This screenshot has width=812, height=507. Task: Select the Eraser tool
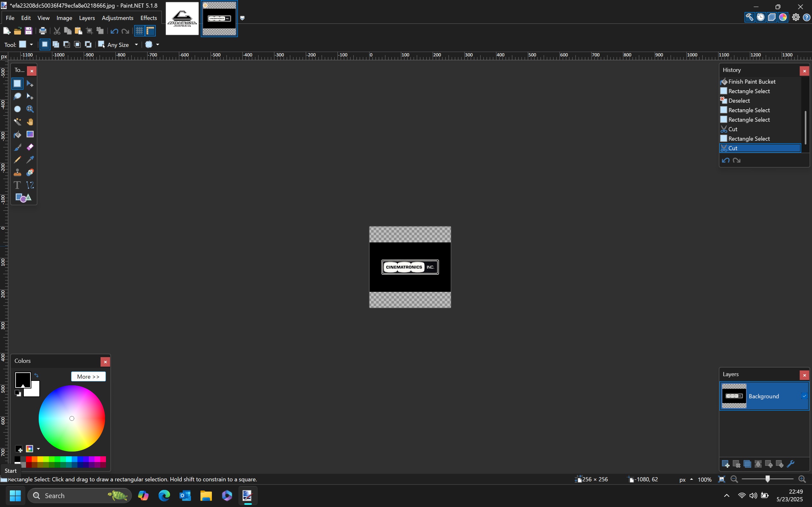(30, 147)
